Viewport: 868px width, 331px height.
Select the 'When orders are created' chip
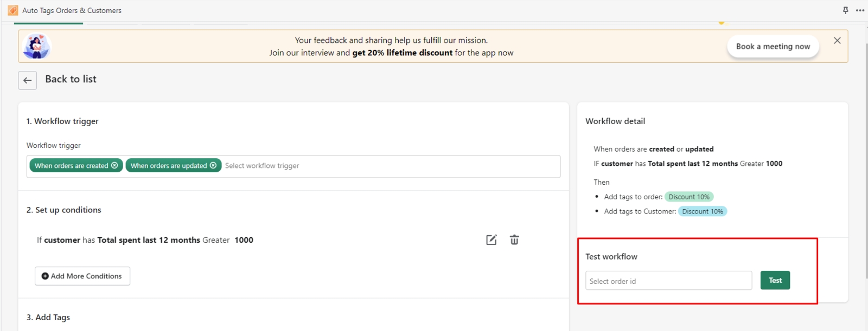pyautogui.click(x=71, y=165)
